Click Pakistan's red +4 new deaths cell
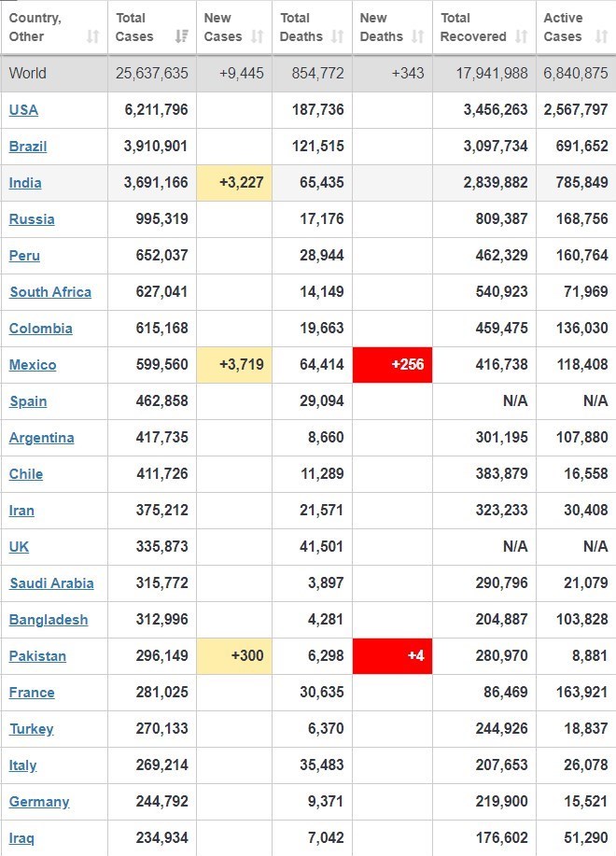This screenshot has width=616, height=856. 392,655
